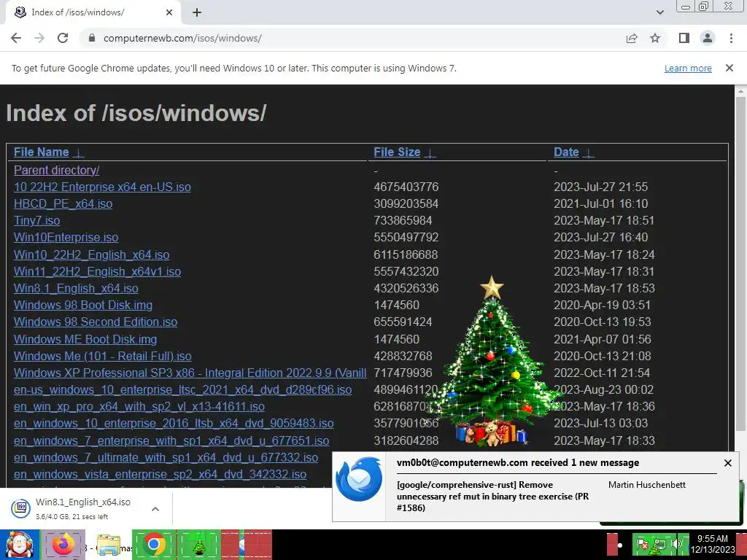Open Thunderbird icon in notification popup
747x560 pixels.
(x=360, y=479)
